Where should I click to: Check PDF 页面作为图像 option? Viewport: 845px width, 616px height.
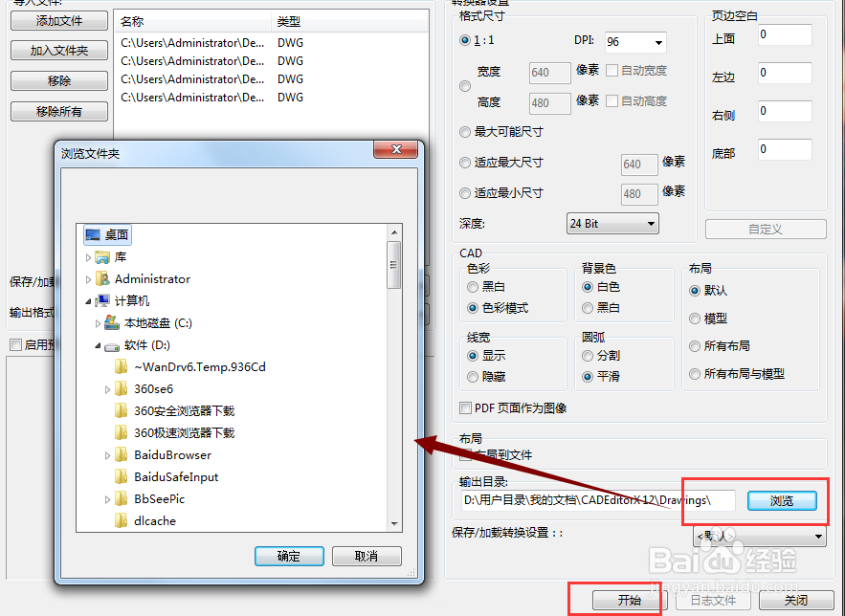pyautogui.click(x=465, y=408)
